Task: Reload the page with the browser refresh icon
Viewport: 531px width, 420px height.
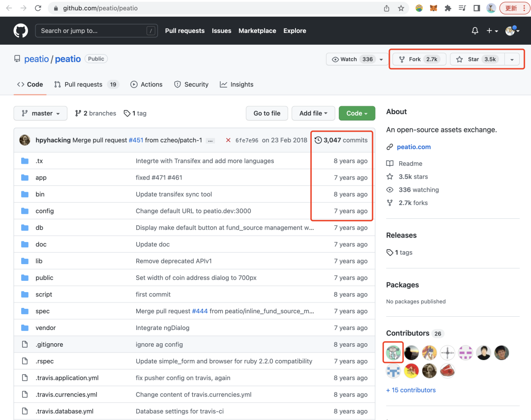Action: (x=38, y=8)
